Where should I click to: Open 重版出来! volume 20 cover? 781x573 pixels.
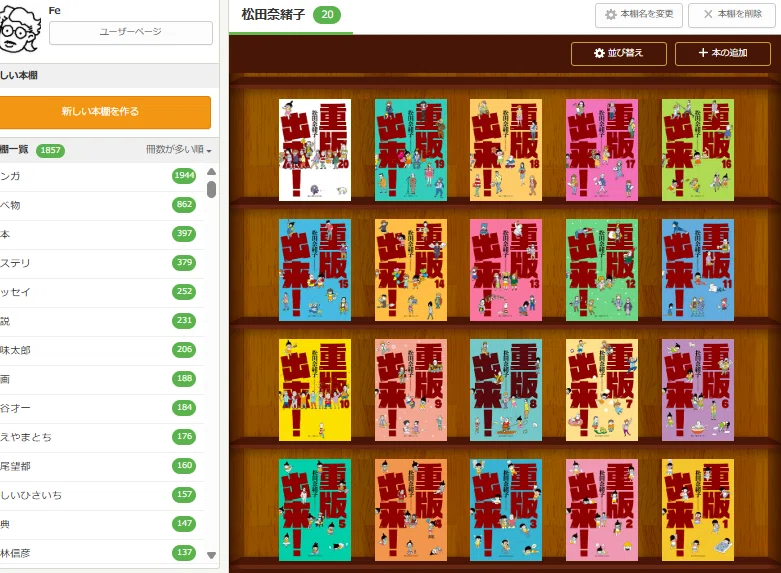pyautogui.click(x=315, y=150)
